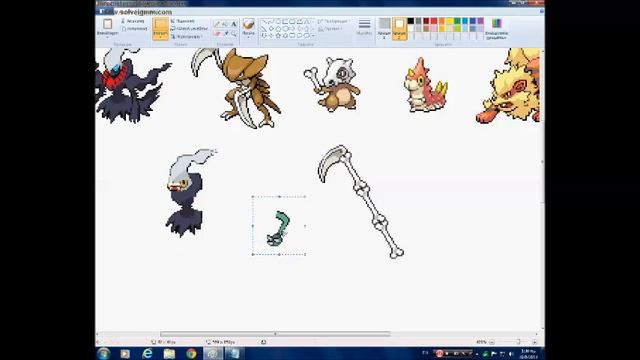Pick the green color swatch
Screen dimensions: 640x360
(x=457, y=21)
